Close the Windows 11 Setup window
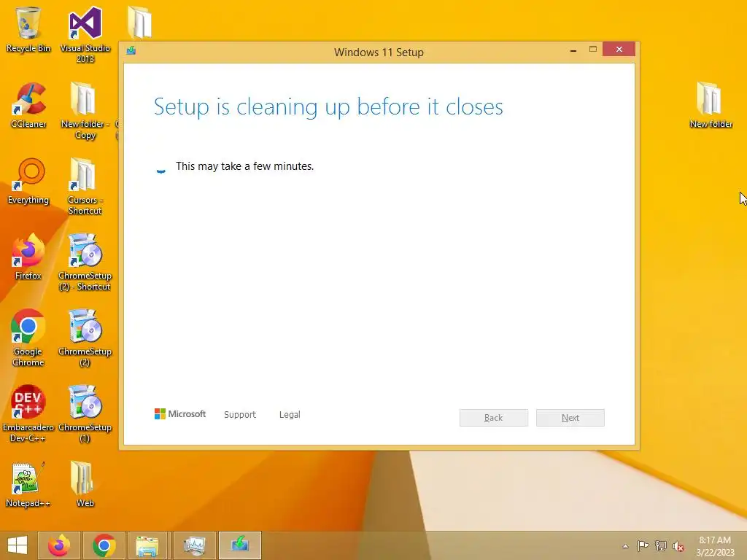 tap(619, 49)
